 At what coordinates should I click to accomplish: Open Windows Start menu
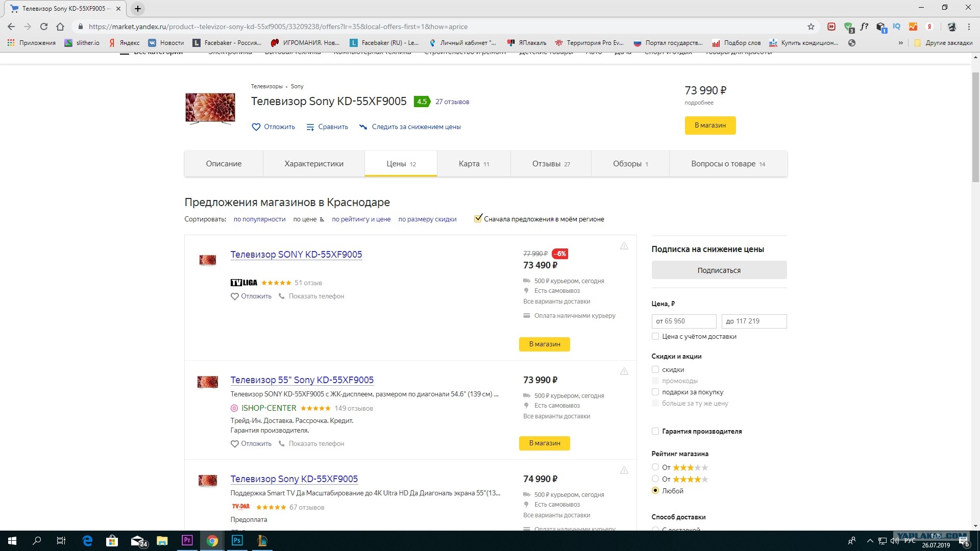[12, 541]
